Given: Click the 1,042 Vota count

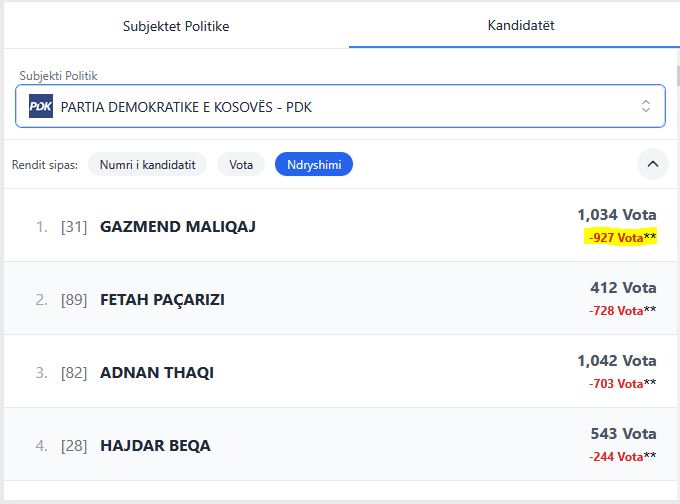Looking at the screenshot, I should 616,360.
